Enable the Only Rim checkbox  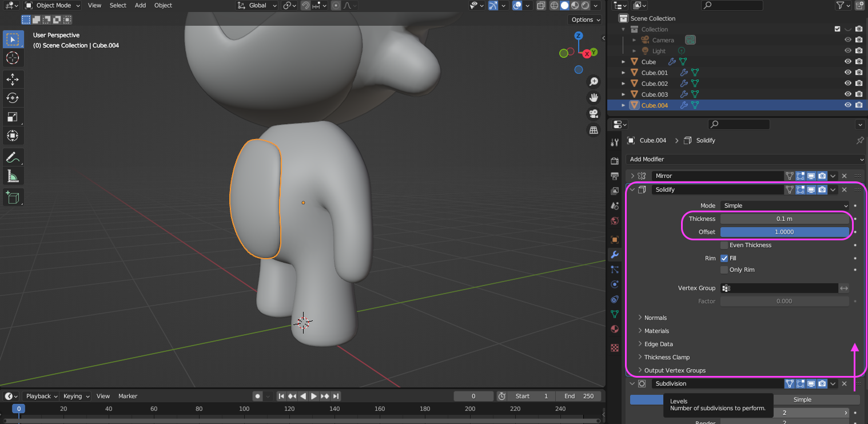(724, 270)
